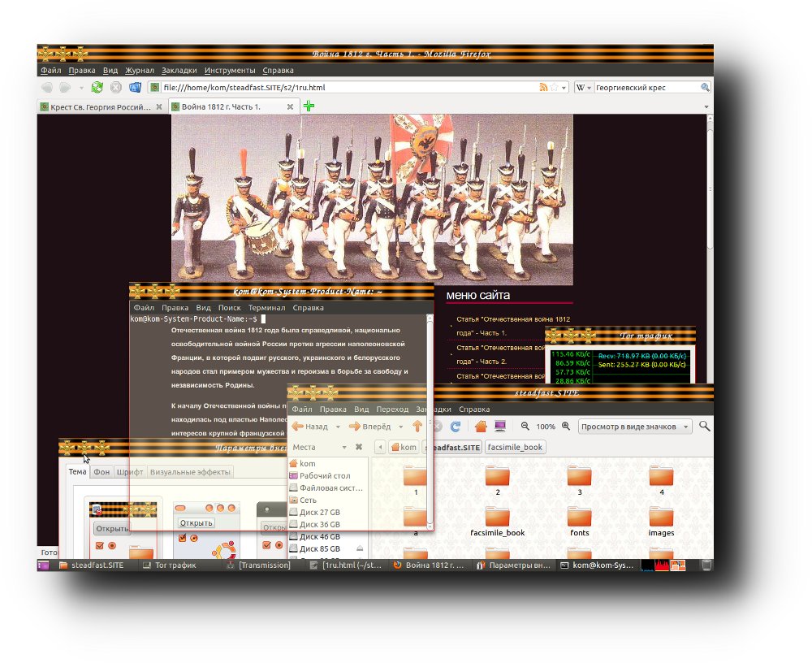The height and width of the screenshot is (663, 812).
Task: Open folder named '2'
Action: tap(498, 480)
